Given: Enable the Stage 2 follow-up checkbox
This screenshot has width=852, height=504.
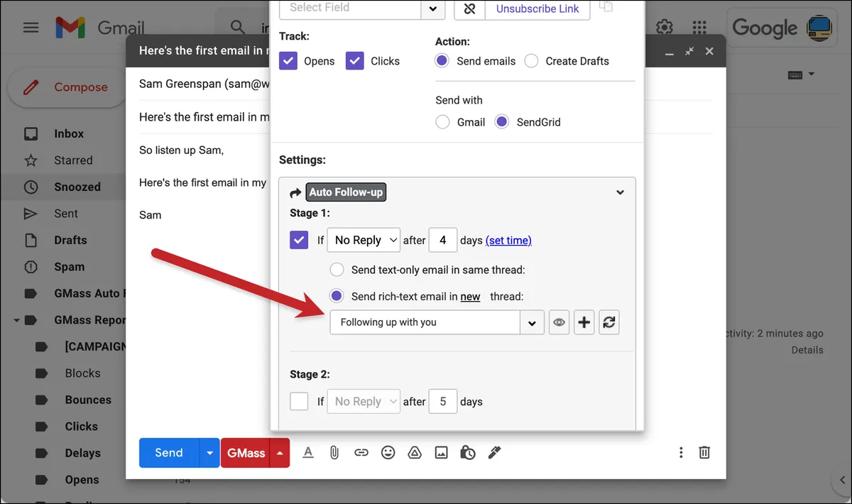Looking at the screenshot, I should (x=299, y=402).
